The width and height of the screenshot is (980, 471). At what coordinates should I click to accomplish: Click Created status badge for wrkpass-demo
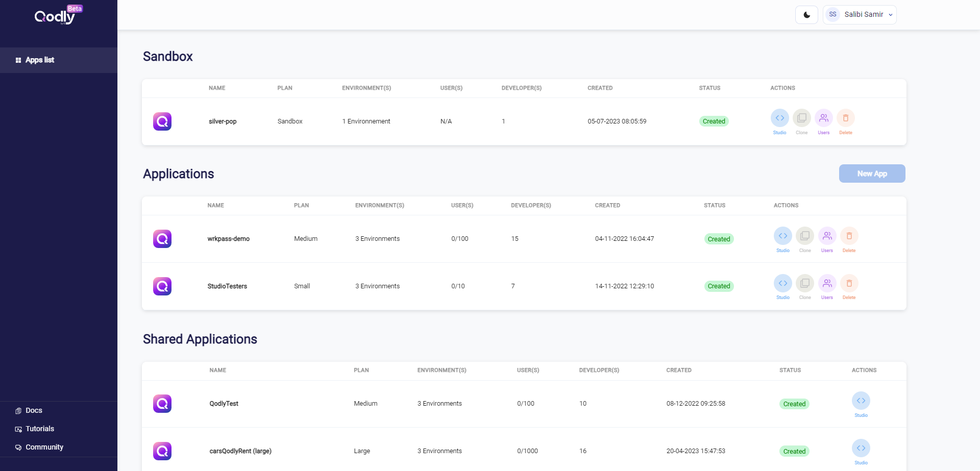point(719,239)
